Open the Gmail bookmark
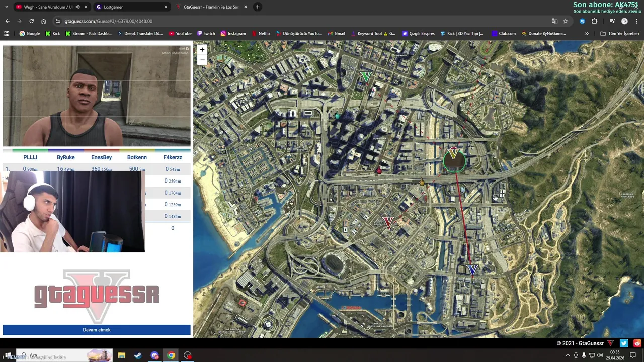Image resolution: width=644 pixels, height=362 pixels. pyautogui.click(x=336, y=34)
